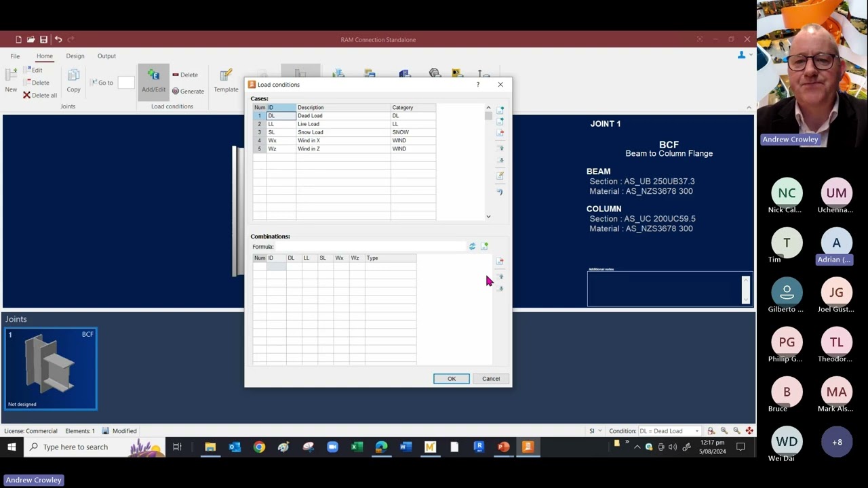
Task: Click Delete in the Joints group
Action: [36, 83]
